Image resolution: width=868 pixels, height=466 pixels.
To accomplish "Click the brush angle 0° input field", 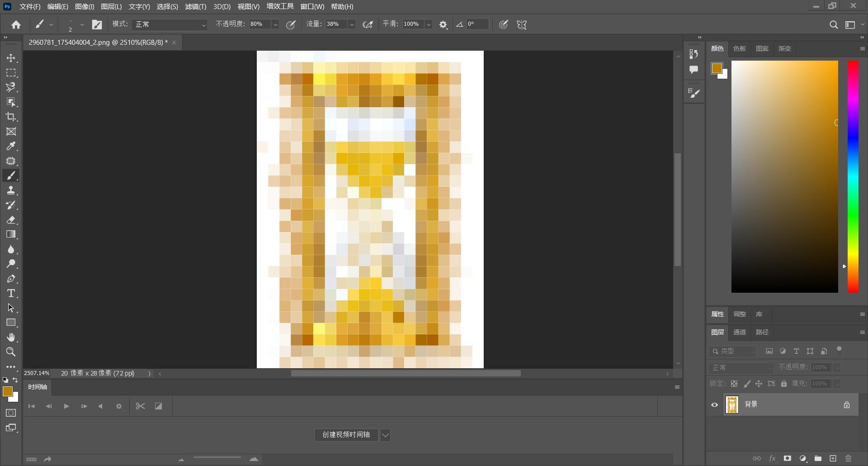I will tap(477, 24).
